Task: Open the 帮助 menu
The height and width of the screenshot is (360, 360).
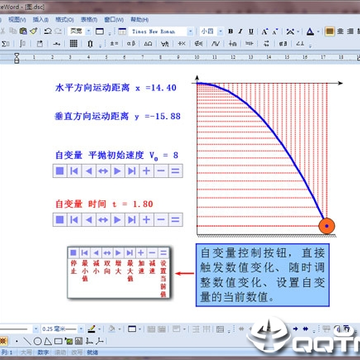Action: tap(139, 19)
